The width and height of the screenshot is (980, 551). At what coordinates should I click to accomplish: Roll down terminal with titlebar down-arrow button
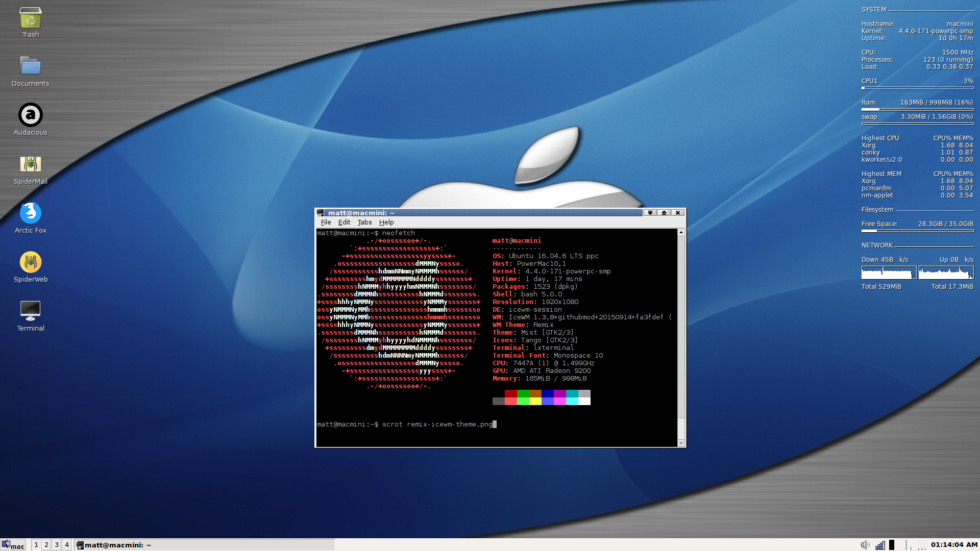(x=650, y=213)
